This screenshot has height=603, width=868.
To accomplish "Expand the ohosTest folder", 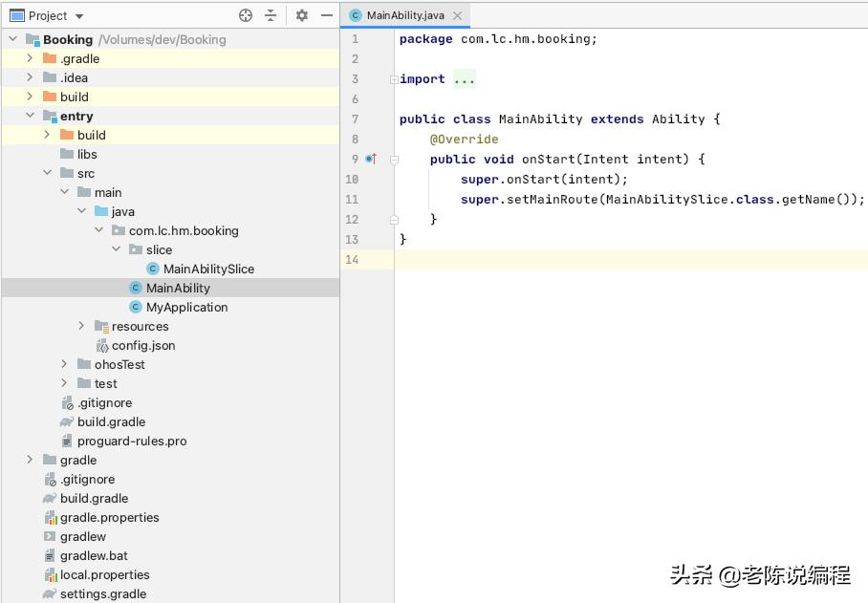I will click(x=64, y=364).
